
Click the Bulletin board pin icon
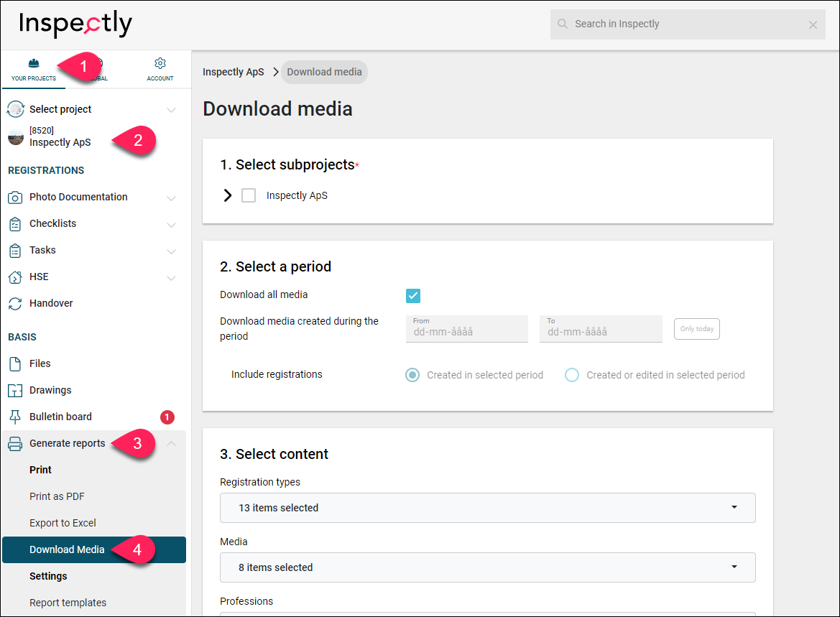point(15,417)
